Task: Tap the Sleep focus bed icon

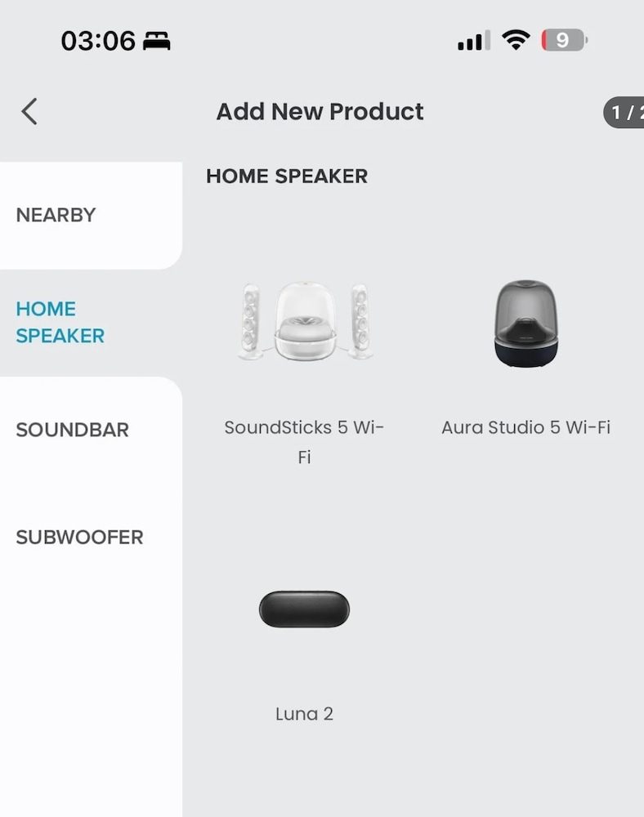Action: (x=157, y=41)
